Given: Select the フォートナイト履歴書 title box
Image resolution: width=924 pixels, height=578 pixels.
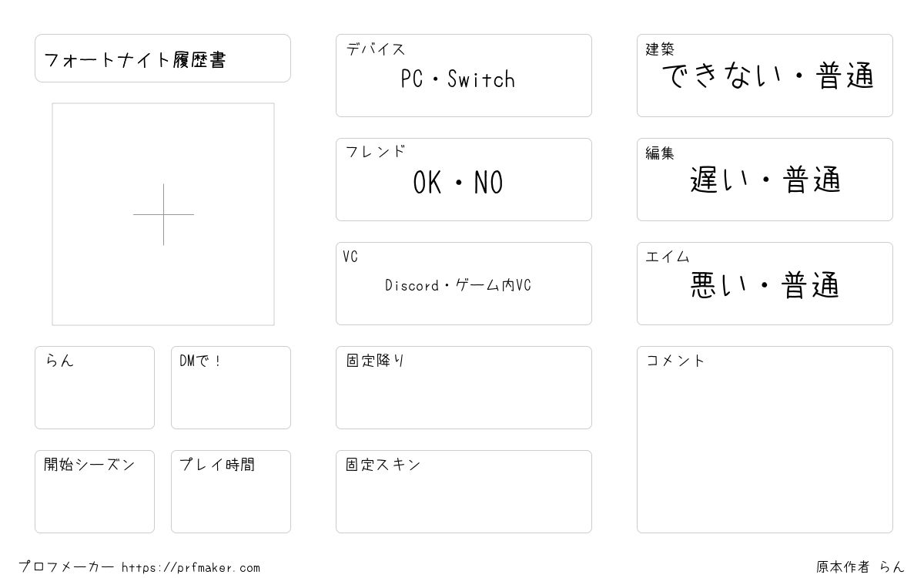Looking at the screenshot, I should click(x=162, y=58).
